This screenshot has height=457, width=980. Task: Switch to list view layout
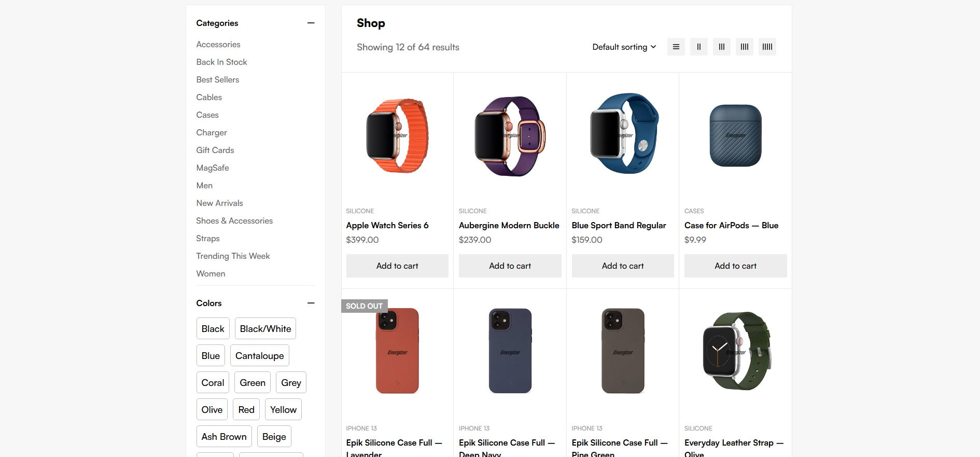[676, 47]
